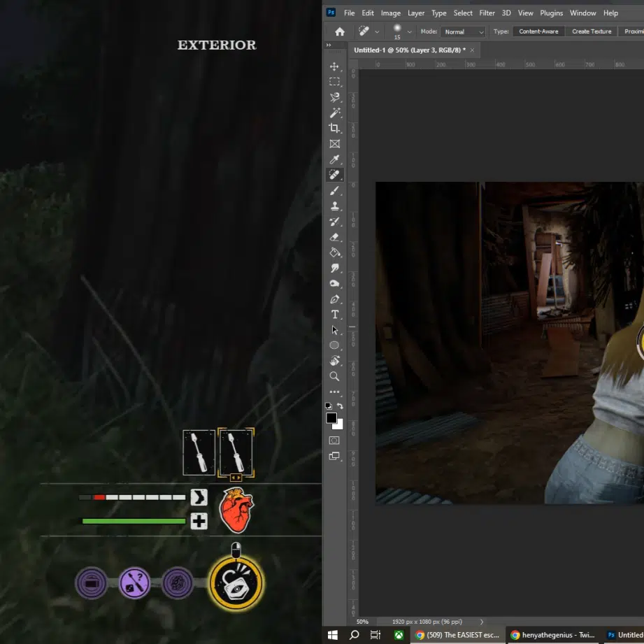Screen dimensions: 644x644
Task: Click the Photoshop Home button
Action: [340, 31]
